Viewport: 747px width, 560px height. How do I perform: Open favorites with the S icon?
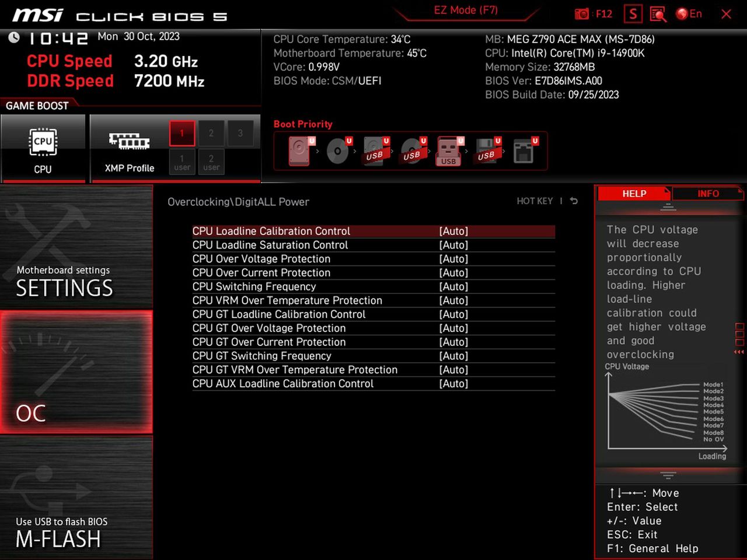633,14
